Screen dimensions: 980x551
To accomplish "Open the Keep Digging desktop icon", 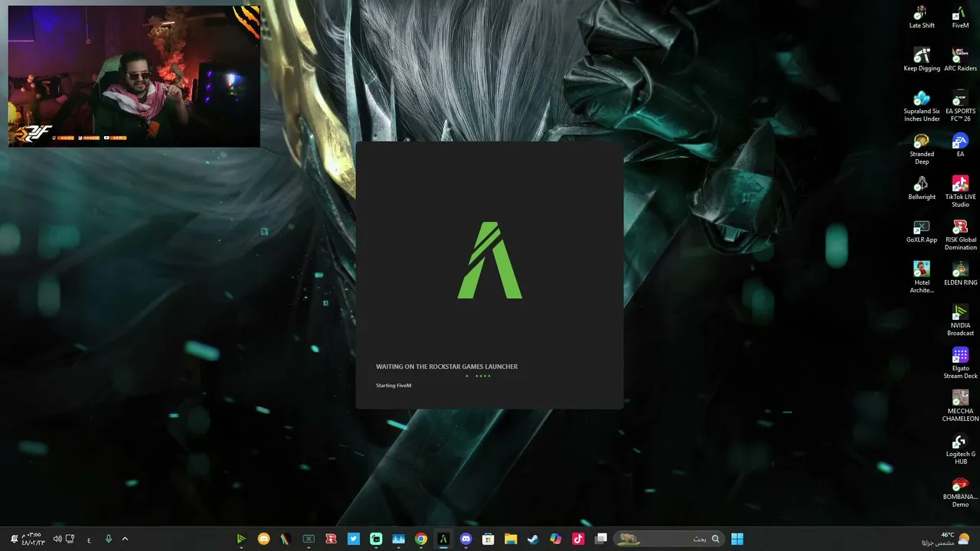I will 922,60.
